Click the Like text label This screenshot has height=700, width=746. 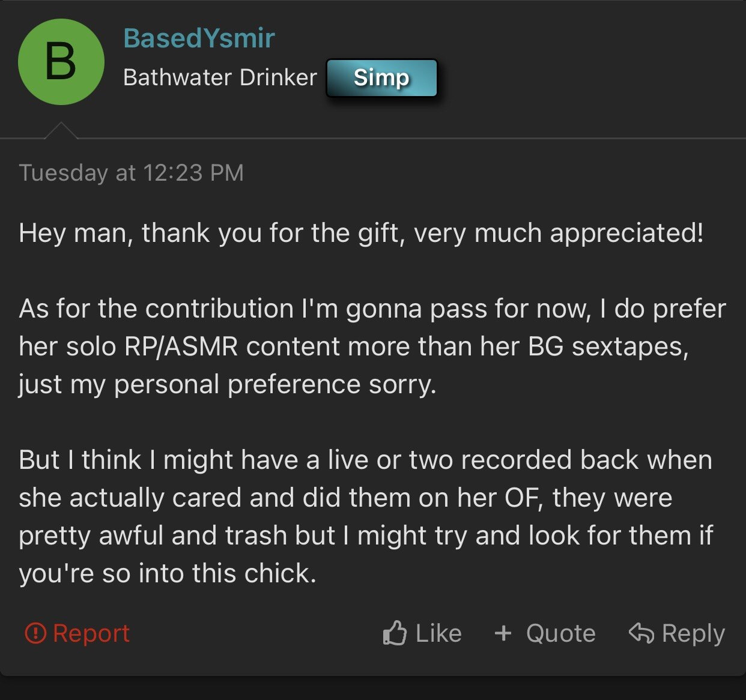[438, 633]
